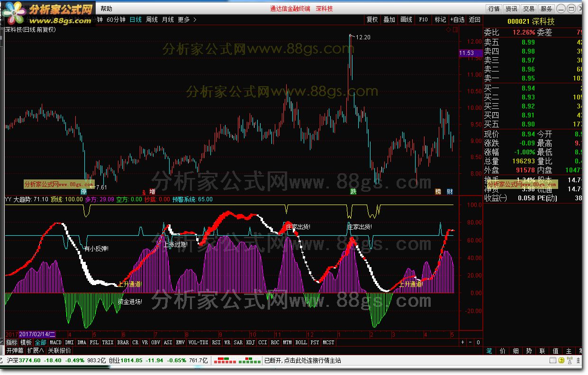Viewport: 588px width, 375px height.
Task: Select the ROC indicator
Action: pyautogui.click(x=275, y=342)
